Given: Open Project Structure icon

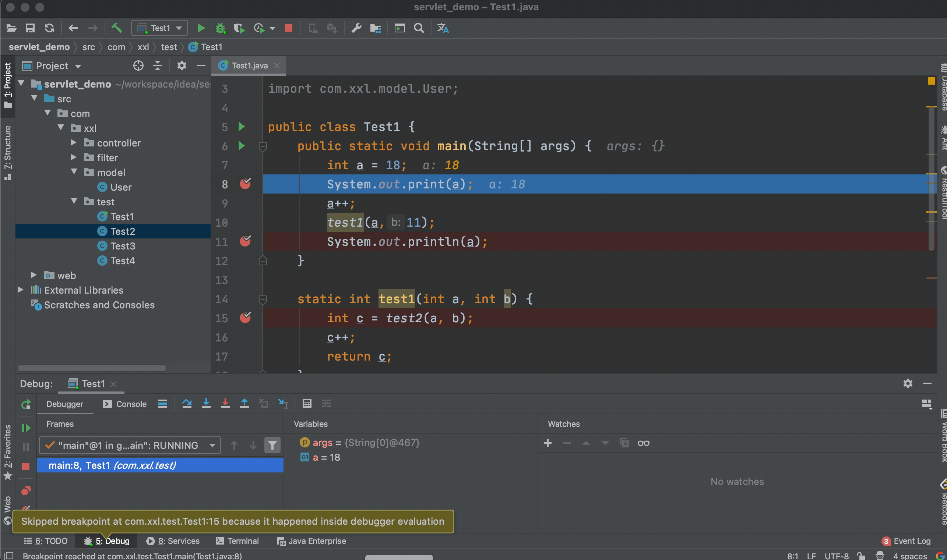Looking at the screenshot, I should coord(375,28).
